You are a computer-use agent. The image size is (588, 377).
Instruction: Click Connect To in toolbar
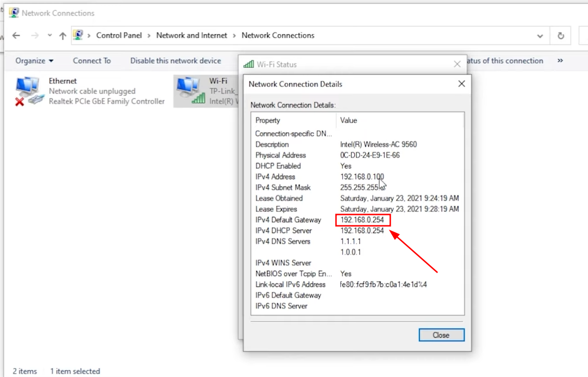click(x=92, y=60)
